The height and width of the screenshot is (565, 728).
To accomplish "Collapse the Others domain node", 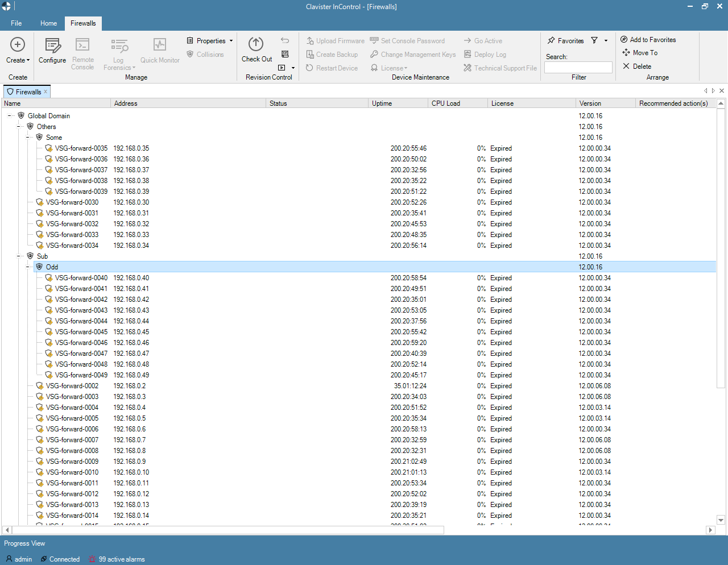I will click(19, 127).
